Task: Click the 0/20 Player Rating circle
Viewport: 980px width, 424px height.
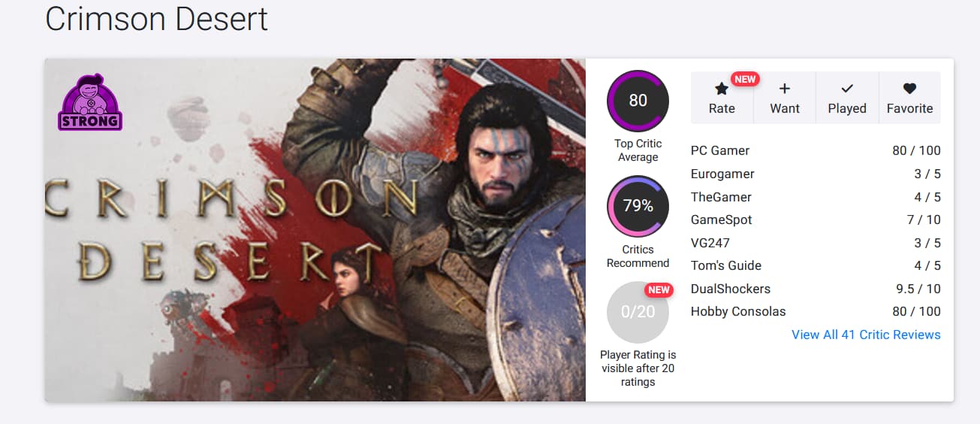Action: point(638,312)
